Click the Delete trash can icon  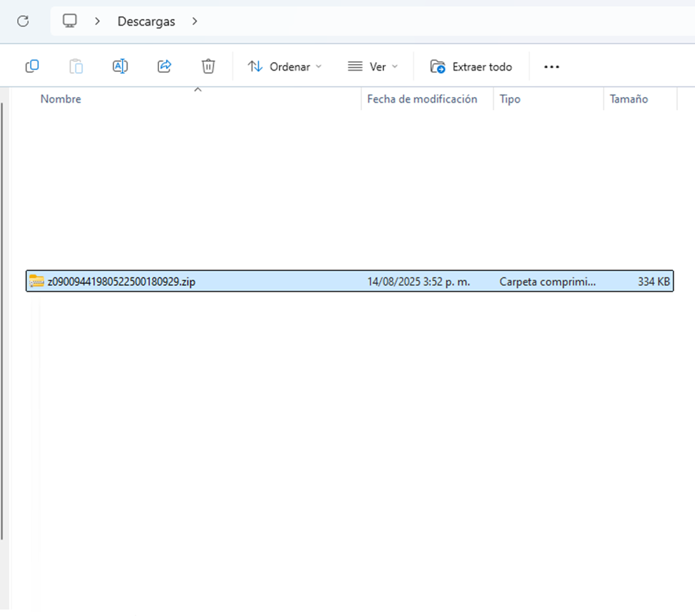(208, 66)
